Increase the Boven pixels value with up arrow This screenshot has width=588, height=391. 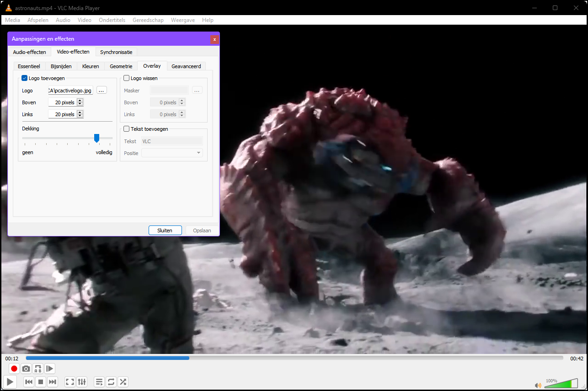tap(80, 101)
